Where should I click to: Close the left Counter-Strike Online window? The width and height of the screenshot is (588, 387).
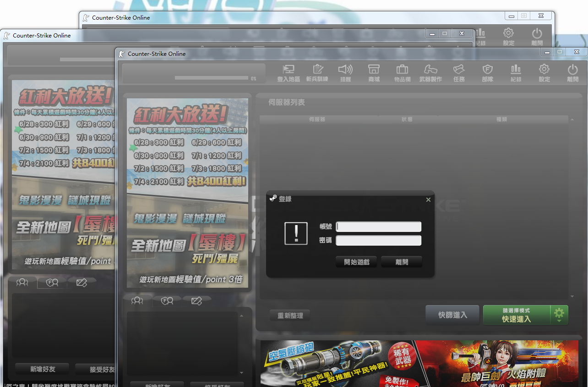[462, 33]
